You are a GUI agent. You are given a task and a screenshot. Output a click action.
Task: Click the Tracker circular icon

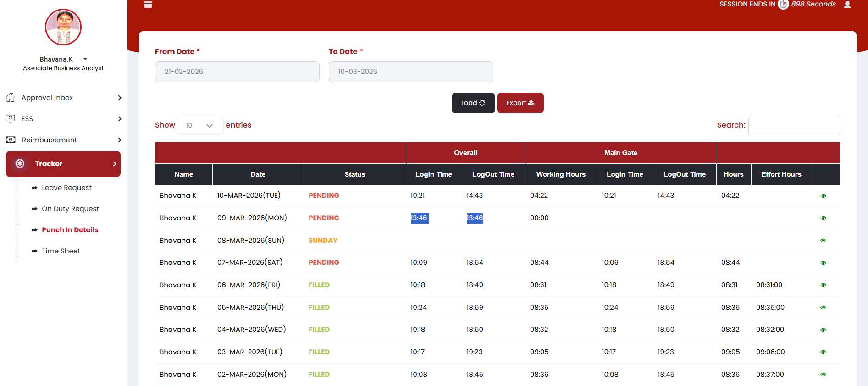tap(20, 164)
